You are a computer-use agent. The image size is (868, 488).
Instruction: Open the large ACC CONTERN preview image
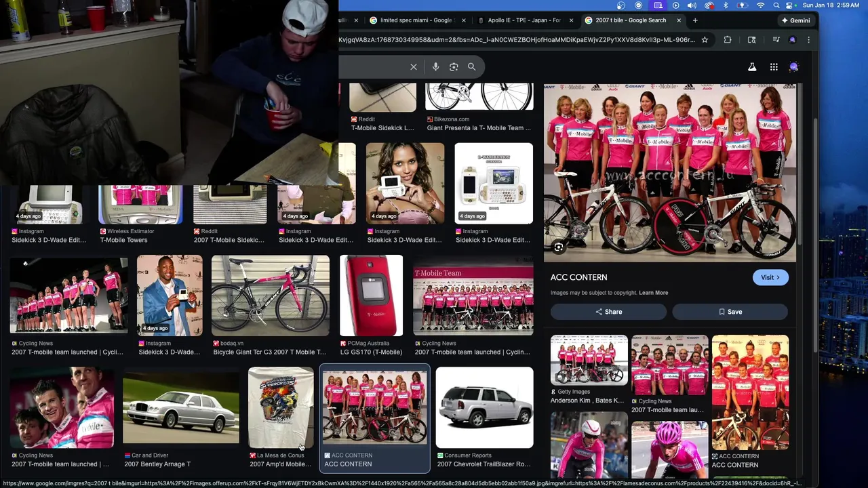pyautogui.click(x=670, y=172)
